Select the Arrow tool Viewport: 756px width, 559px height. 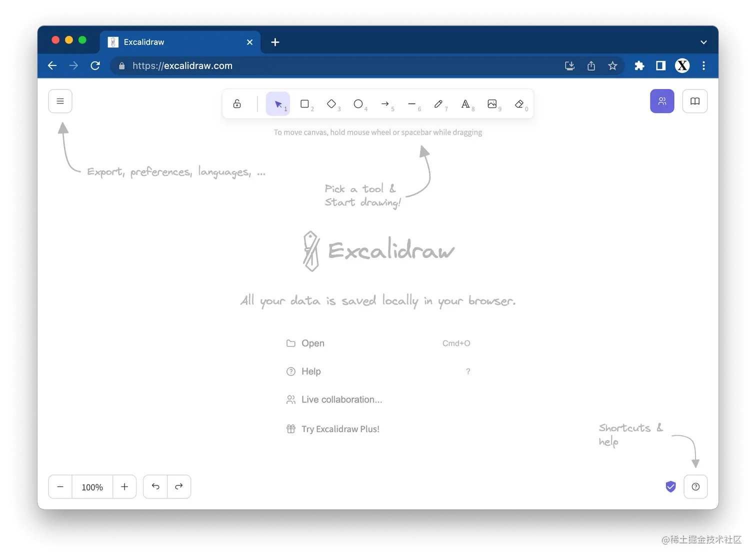(x=385, y=103)
